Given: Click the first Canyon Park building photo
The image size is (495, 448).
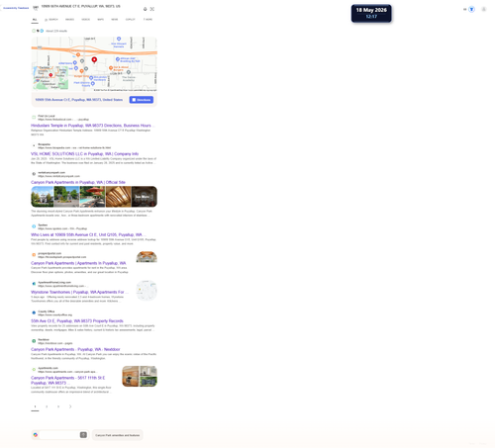Looking at the screenshot, I should tap(43, 197).
